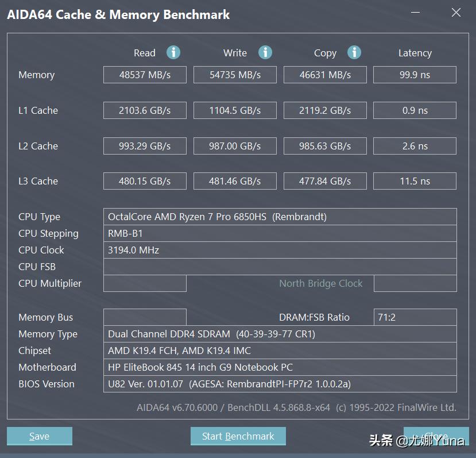Click the BIOS Version label

pyautogui.click(x=46, y=384)
